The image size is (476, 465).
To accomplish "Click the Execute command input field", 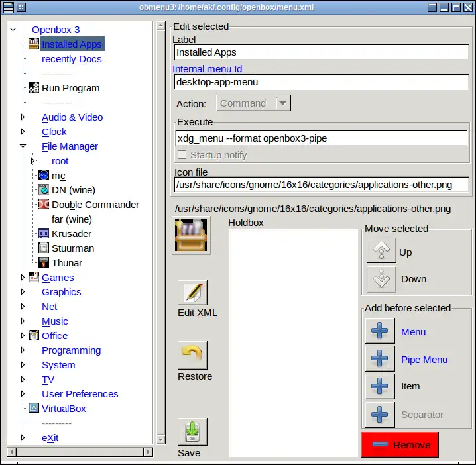I will point(322,138).
